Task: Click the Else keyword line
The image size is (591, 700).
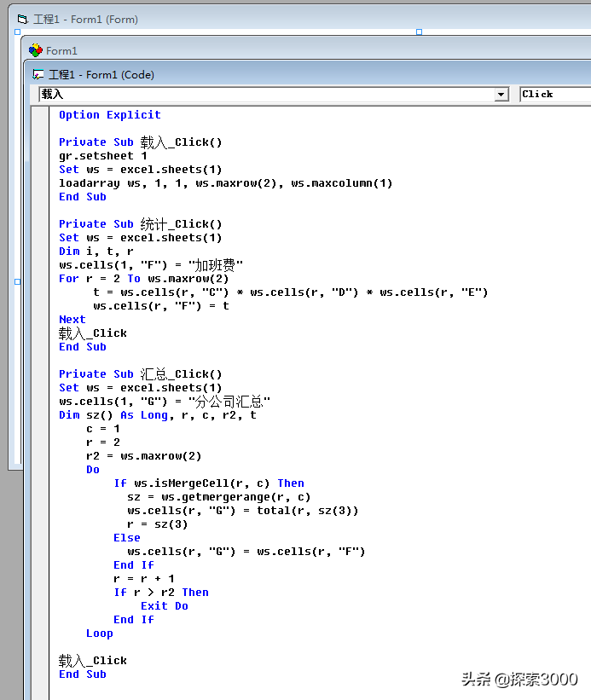Action: (x=127, y=538)
